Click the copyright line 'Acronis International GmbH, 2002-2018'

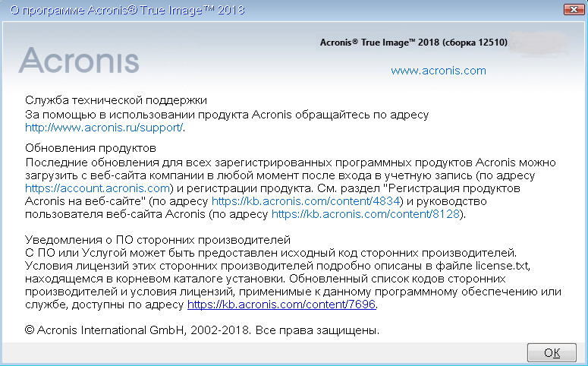pyautogui.click(x=143, y=330)
